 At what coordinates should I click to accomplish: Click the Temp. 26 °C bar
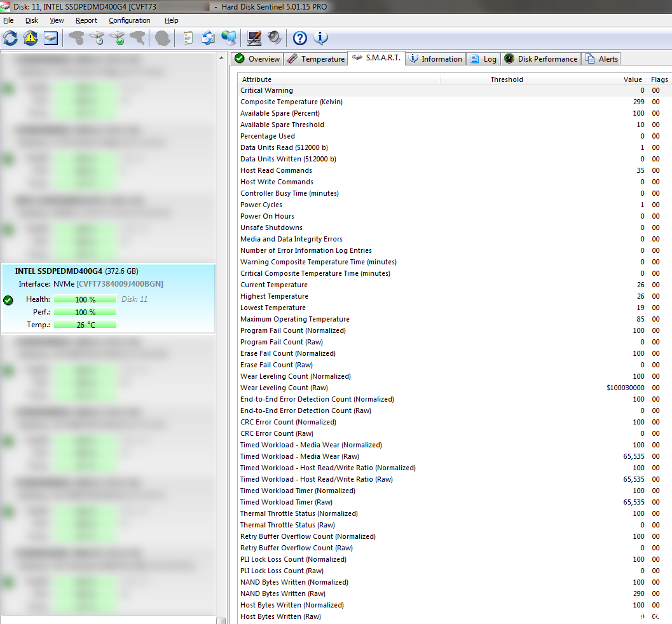pyautogui.click(x=85, y=325)
